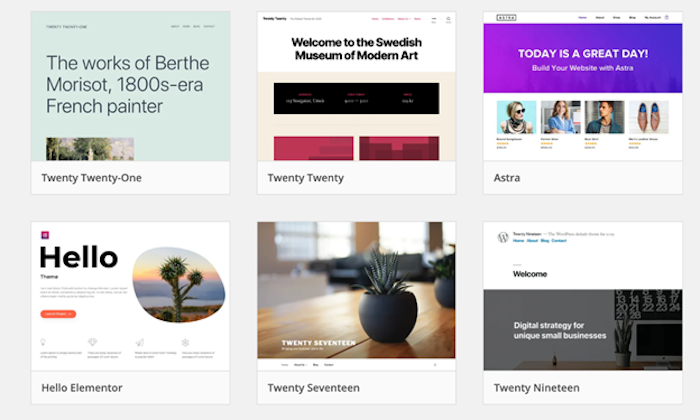700x420 pixels.
Task: Click the orange button in Hello Elementor preview
Action: (x=58, y=314)
